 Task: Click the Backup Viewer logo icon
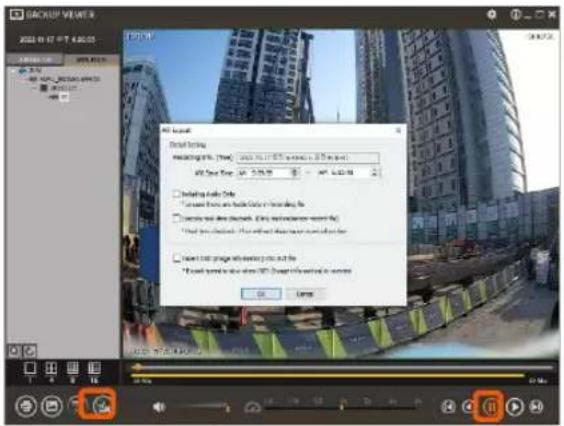17,15
